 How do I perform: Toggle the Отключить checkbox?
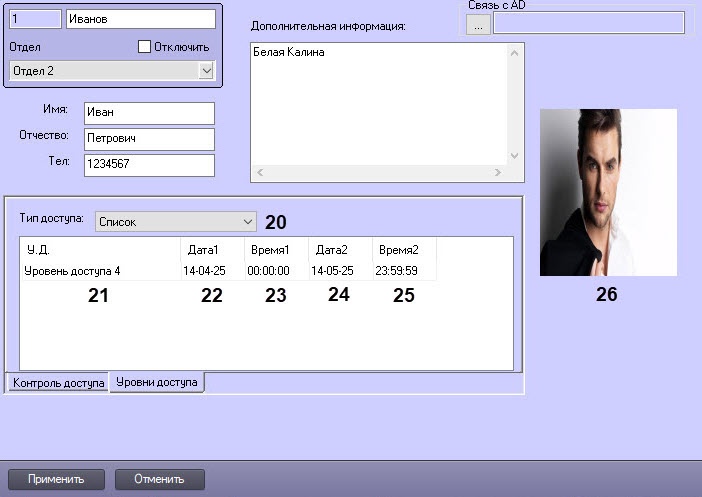[144, 46]
